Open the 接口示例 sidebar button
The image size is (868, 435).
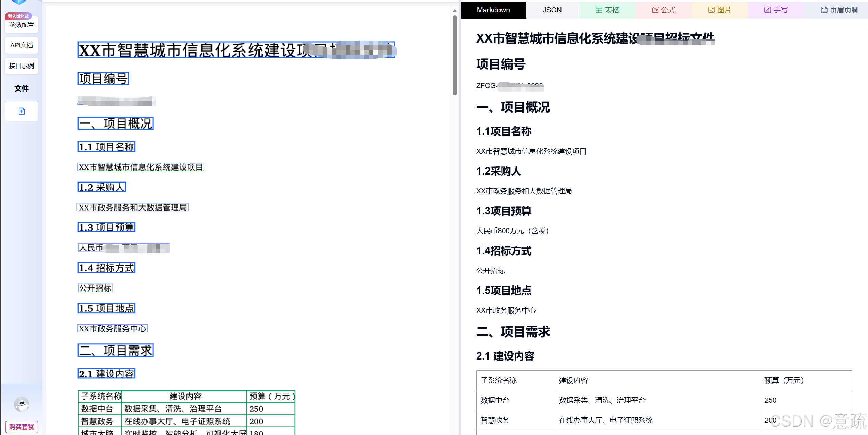(x=22, y=66)
